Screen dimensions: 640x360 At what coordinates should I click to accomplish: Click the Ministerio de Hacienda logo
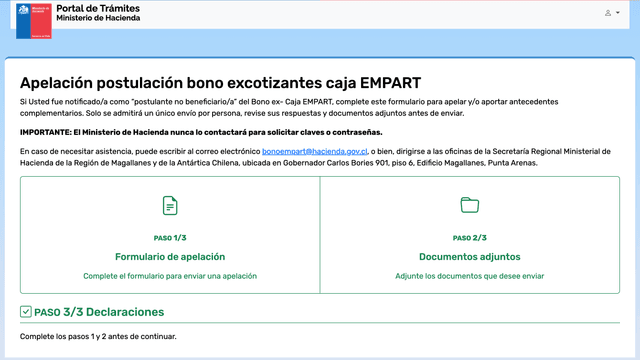(34, 21)
